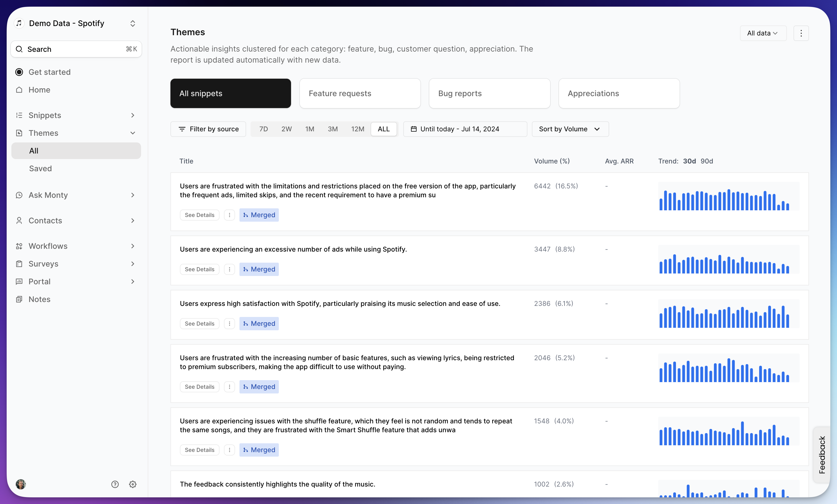The image size is (837, 504).
Task: Expand the Snippets sidebar section
Action: [x=132, y=115]
